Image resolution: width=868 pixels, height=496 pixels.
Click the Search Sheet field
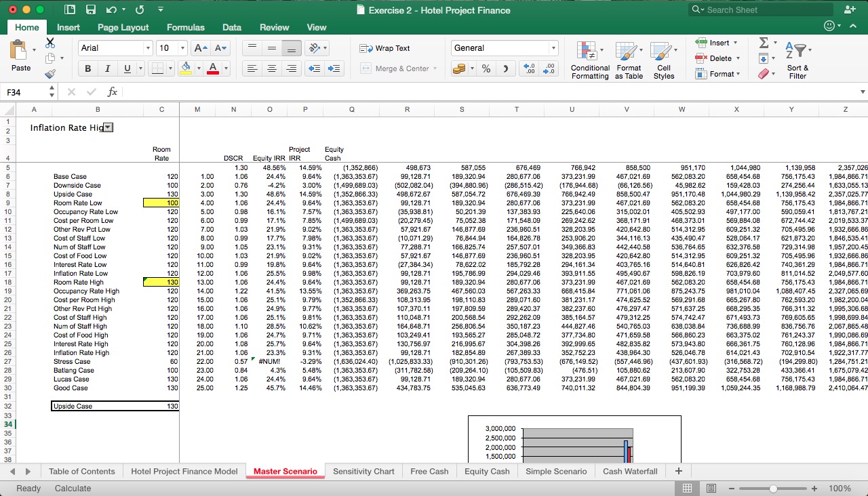759,9
